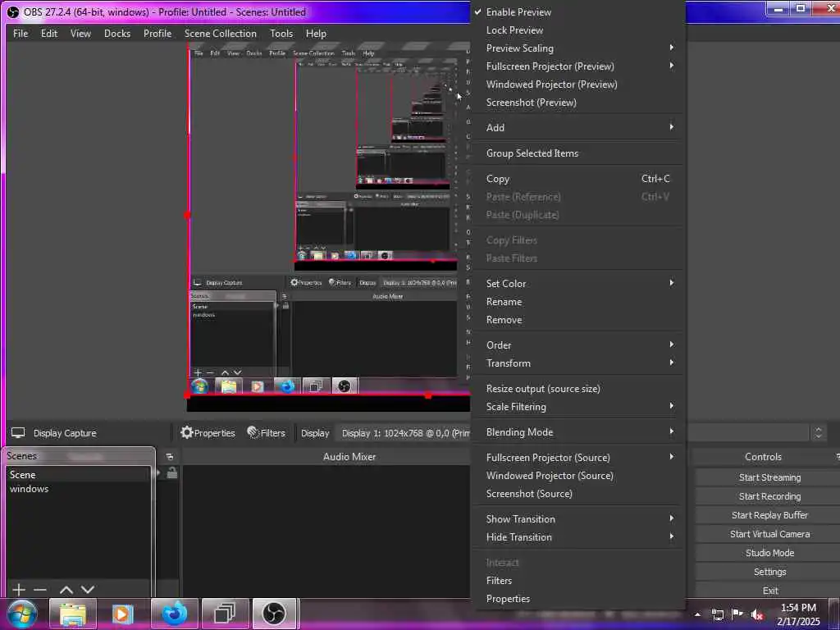Choose Remove in context menu
Viewport: 840px width, 630px height.
click(x=577, y=320)
